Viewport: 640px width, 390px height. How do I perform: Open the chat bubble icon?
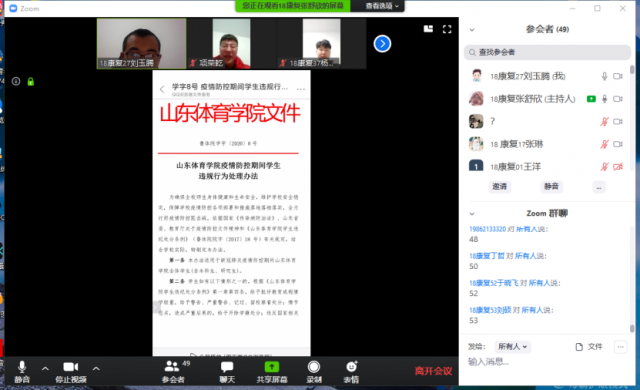[x=227, y=367]
